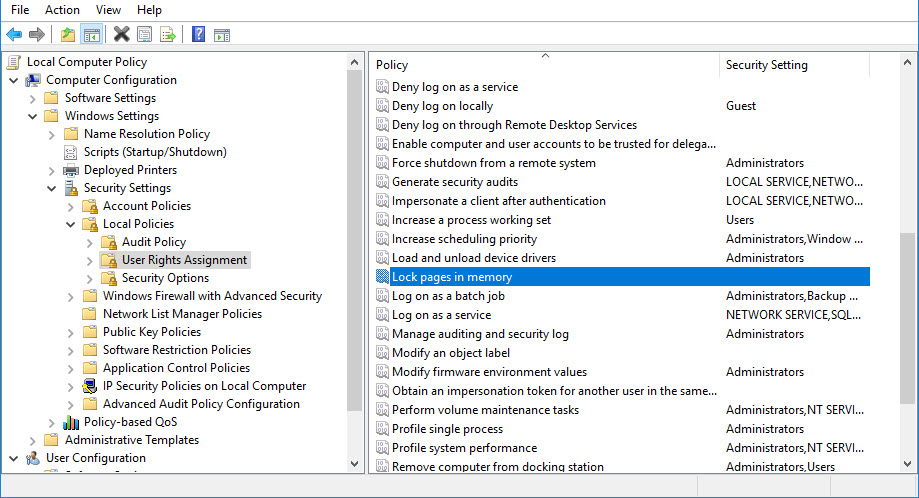Open the Help question mark icon
The image size is (919, 498).
(x=198, y=35)
